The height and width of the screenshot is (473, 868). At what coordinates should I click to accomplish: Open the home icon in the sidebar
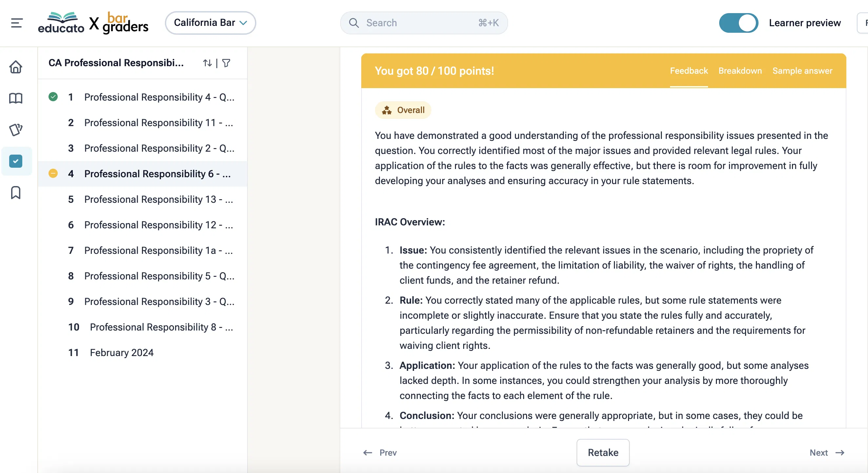click(16, 67)
